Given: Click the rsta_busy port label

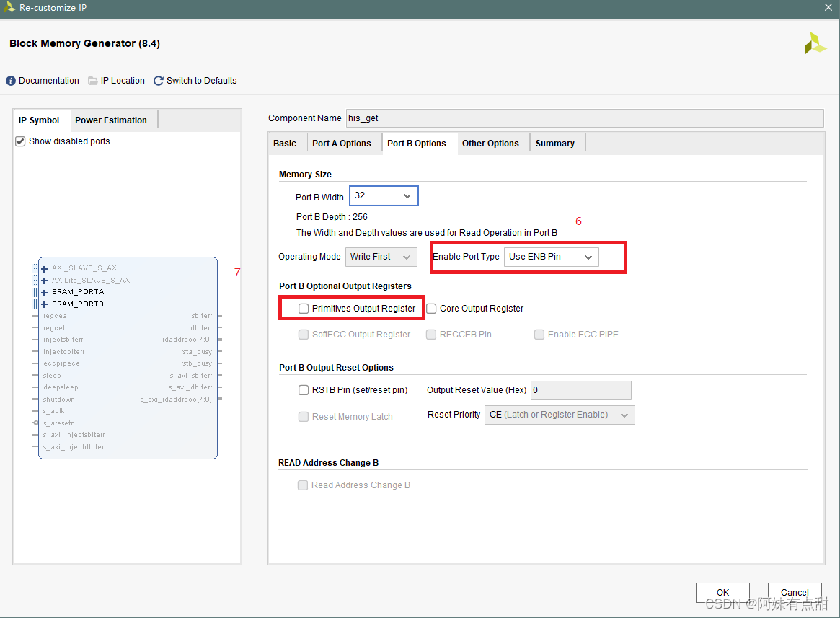Looking at the screenshot, I should coord(197,352).
